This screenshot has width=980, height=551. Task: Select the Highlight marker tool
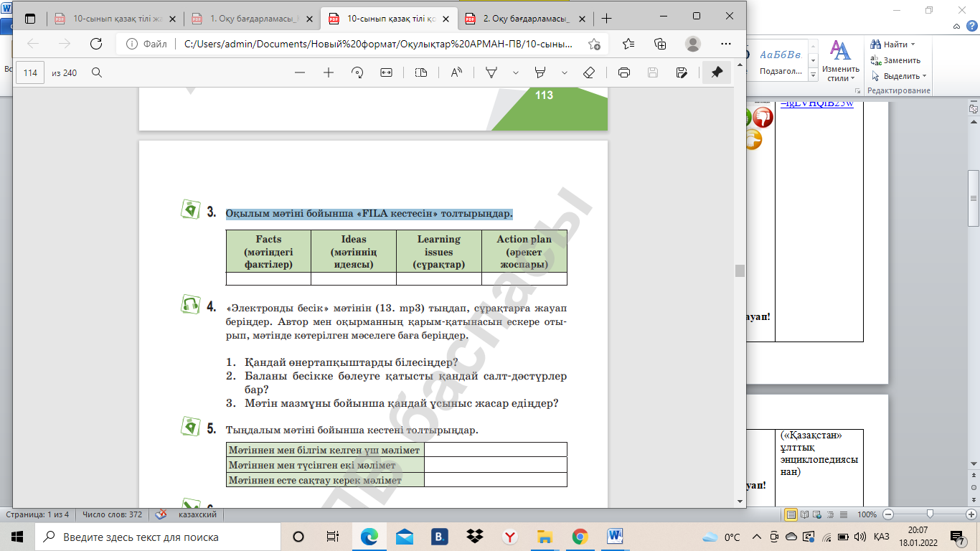[x=540, y=72]
